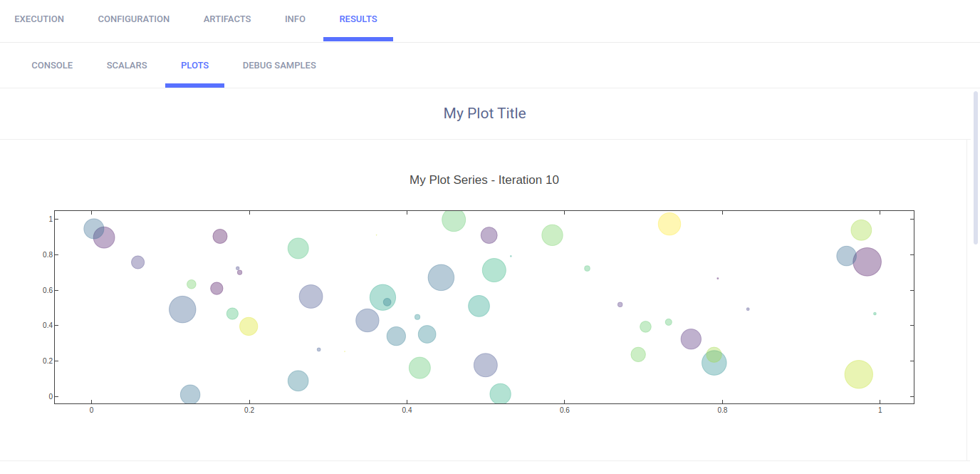
Task: Switch to the CONSOLE sub-tab
Action: 52,66
